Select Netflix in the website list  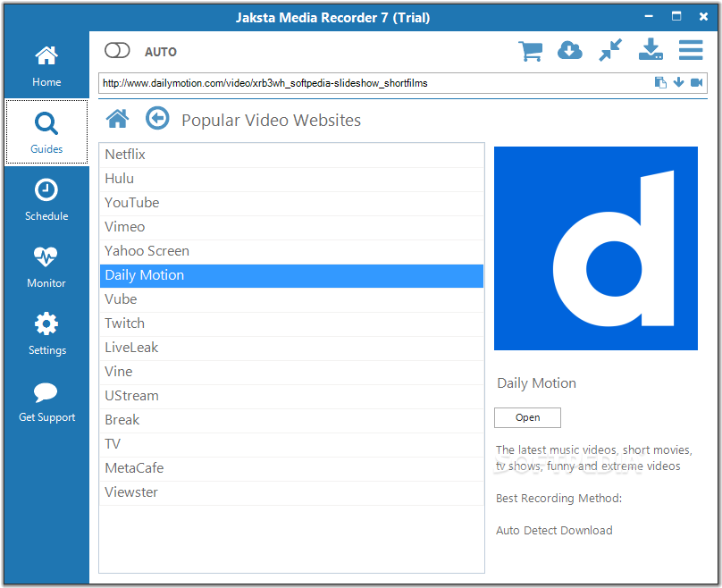[291, 155]
